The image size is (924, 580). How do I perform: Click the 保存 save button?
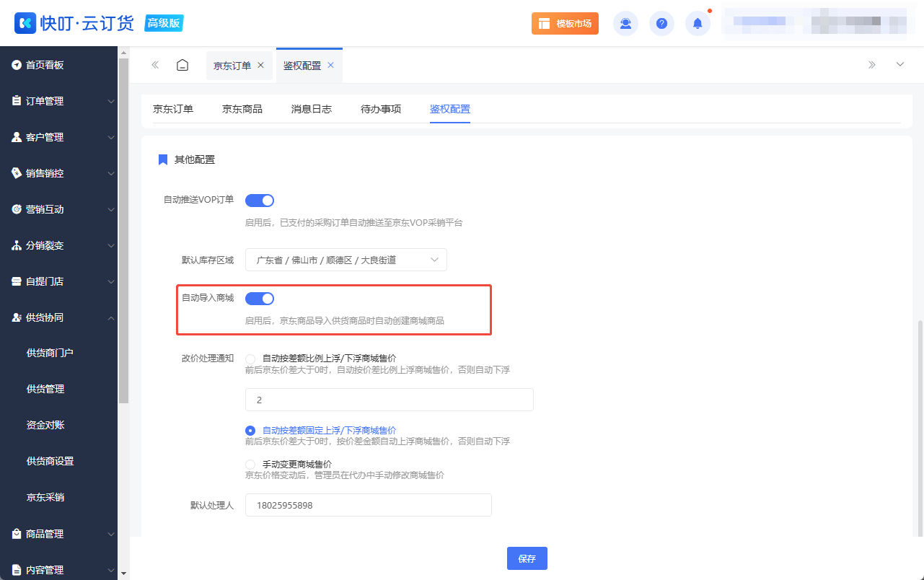(527, 558)
